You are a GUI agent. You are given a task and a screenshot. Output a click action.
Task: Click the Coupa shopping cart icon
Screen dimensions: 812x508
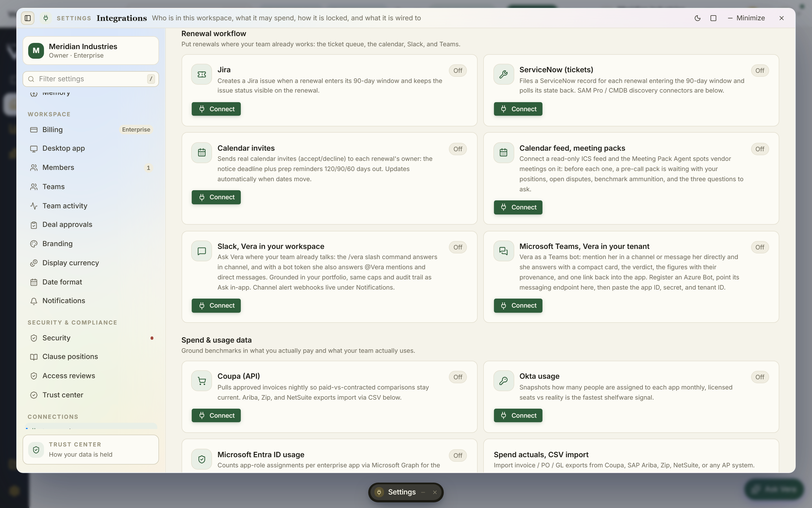point(202,381)
